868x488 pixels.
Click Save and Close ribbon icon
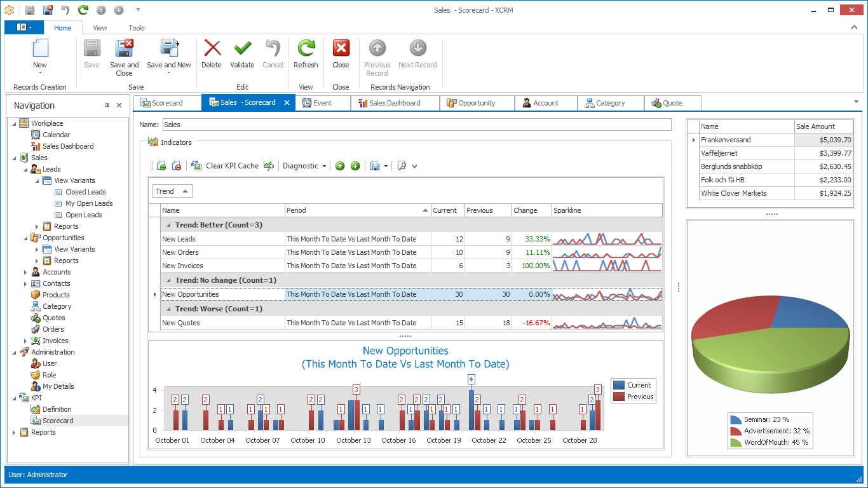coord(124,50)
